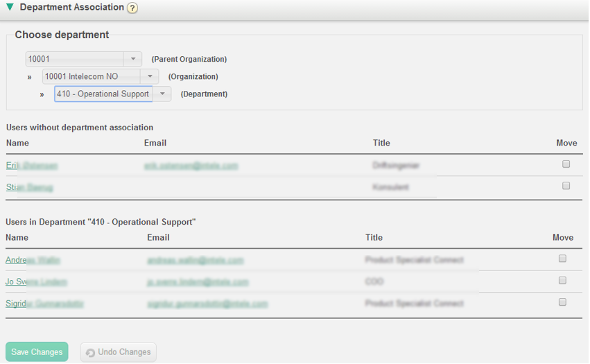Toggle Move checkbox for Jo Sverre
This screenshot has height=364, width=590.
coord(563,280)
